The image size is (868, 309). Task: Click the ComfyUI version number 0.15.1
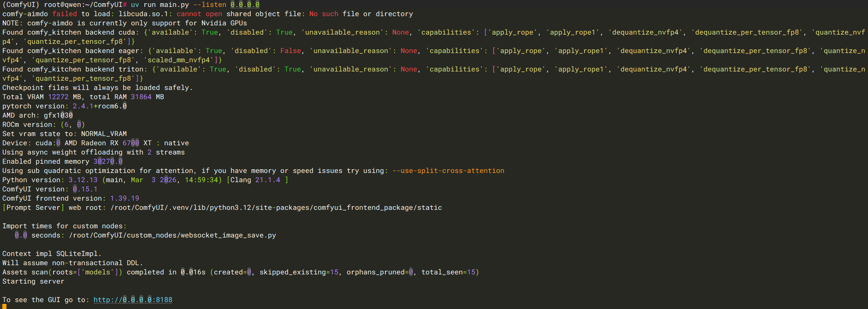[85, 189]
